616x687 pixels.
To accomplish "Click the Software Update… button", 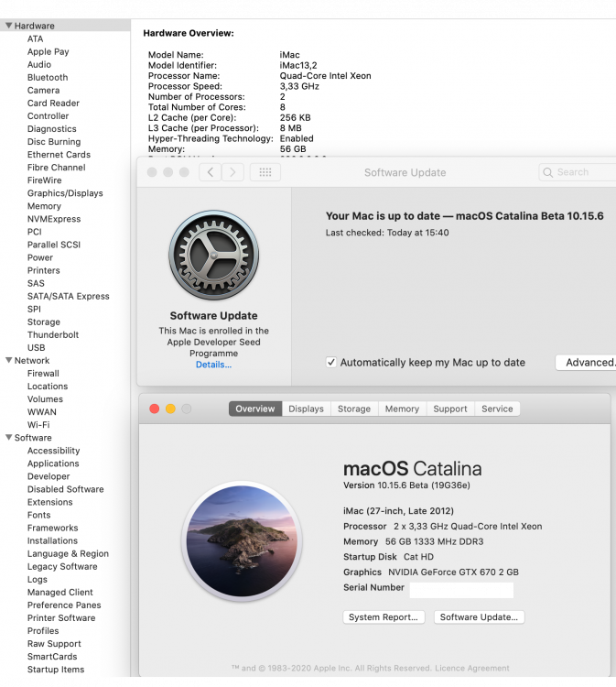I will [x=479, y=616].
